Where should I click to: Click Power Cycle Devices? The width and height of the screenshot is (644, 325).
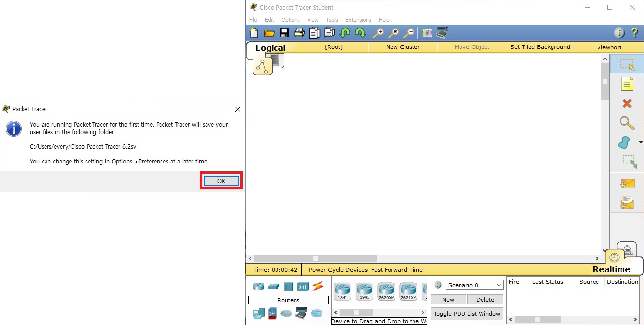pyautogui.click(x=338, y=270)
